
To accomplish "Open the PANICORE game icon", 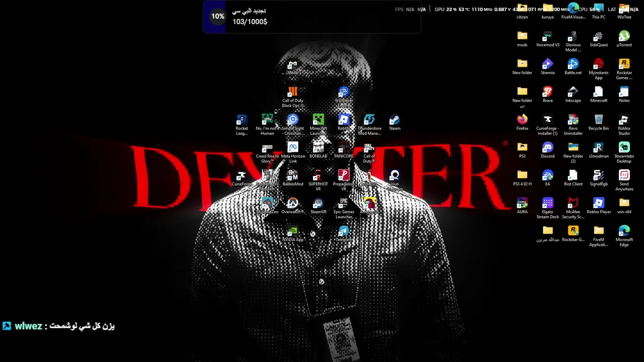I will [x=344, y=149].
